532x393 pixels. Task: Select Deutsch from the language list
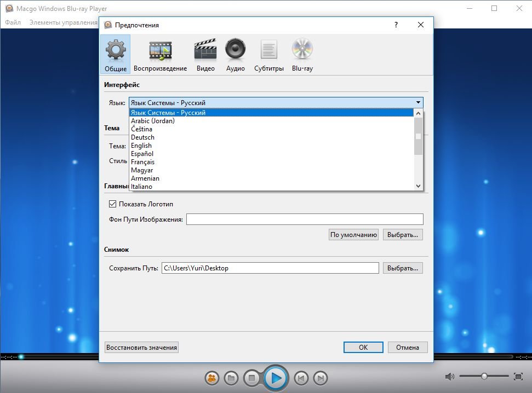[x=271, y=137]
